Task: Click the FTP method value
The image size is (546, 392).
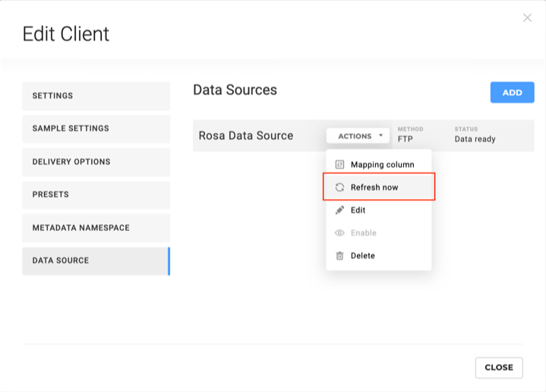Action: (406, 139)
